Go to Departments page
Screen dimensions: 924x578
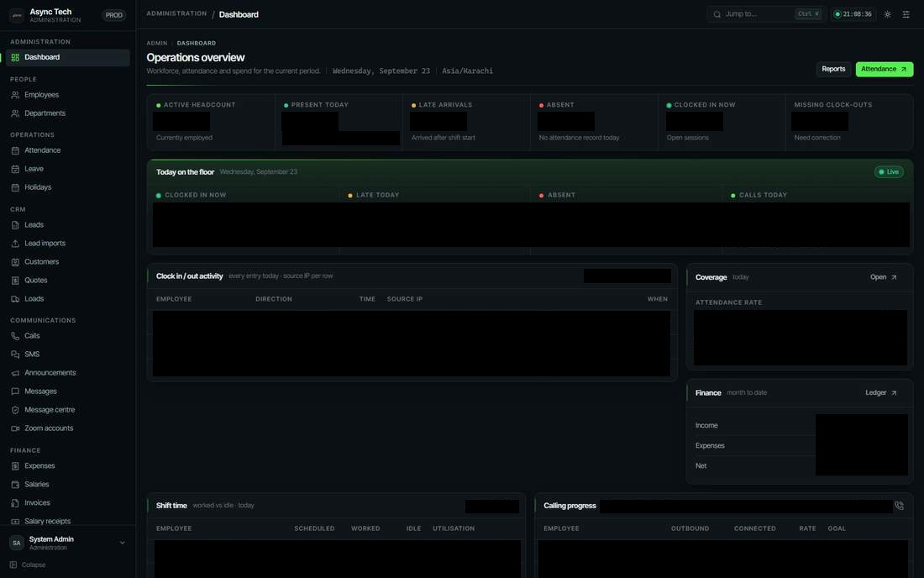click(x=68, y=113)
